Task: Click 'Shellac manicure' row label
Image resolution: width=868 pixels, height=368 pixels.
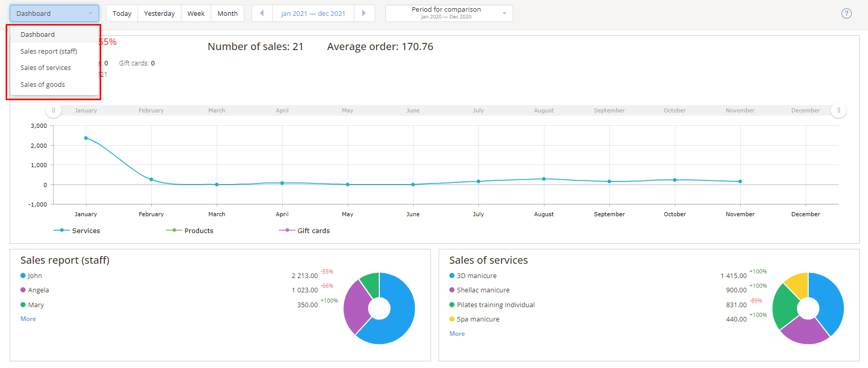Action: point(483,290)
